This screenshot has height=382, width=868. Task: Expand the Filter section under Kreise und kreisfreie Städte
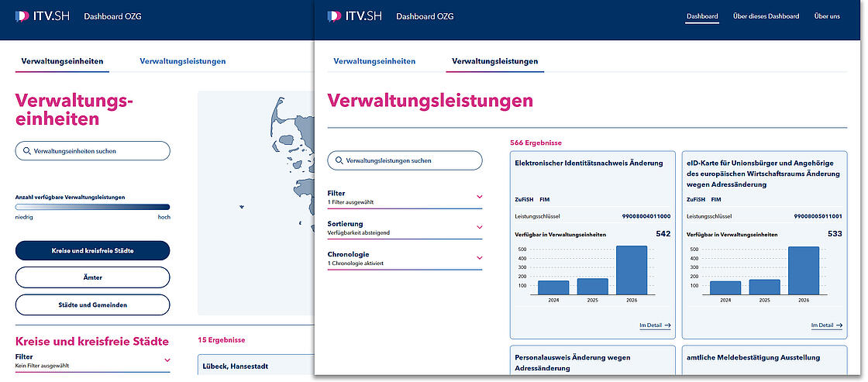pyautogui.click(x=92, y=361)
